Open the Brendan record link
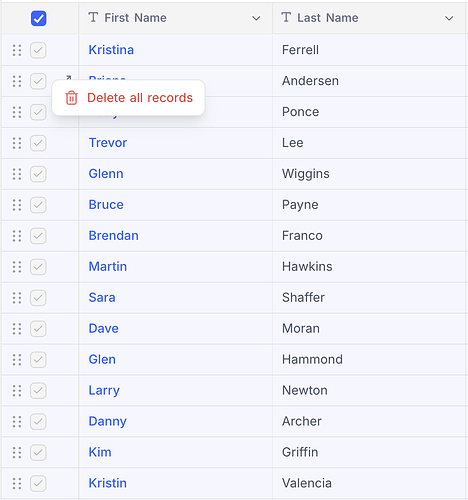 113,236
